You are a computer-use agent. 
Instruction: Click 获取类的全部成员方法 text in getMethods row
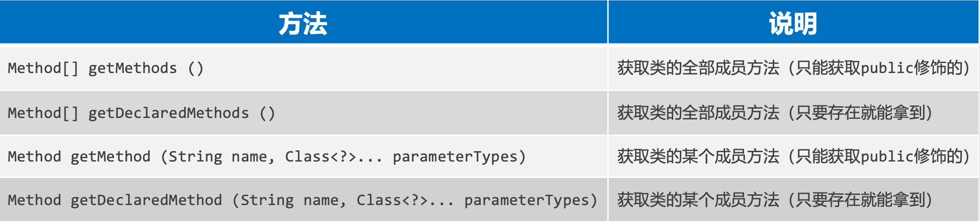(699, 68)
